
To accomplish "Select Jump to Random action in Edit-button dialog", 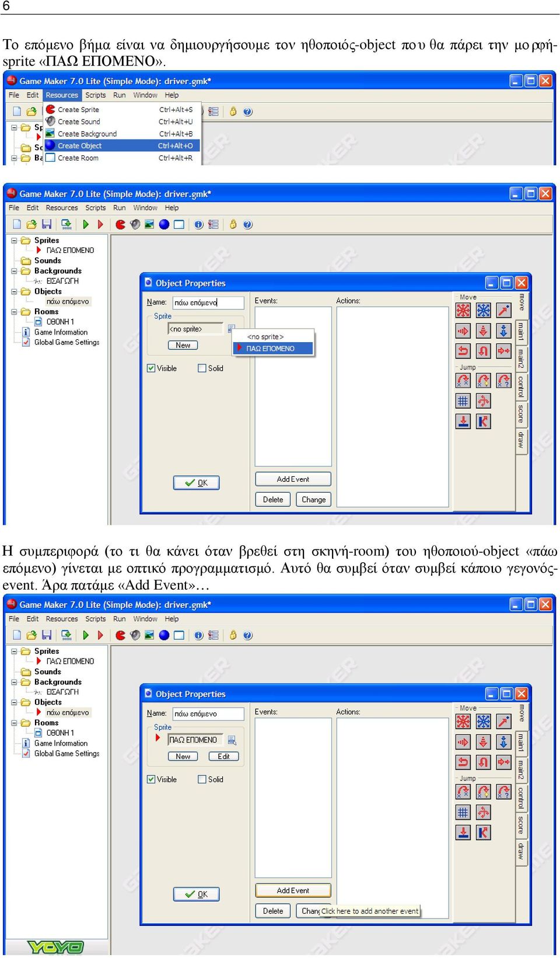I will 504,792.
